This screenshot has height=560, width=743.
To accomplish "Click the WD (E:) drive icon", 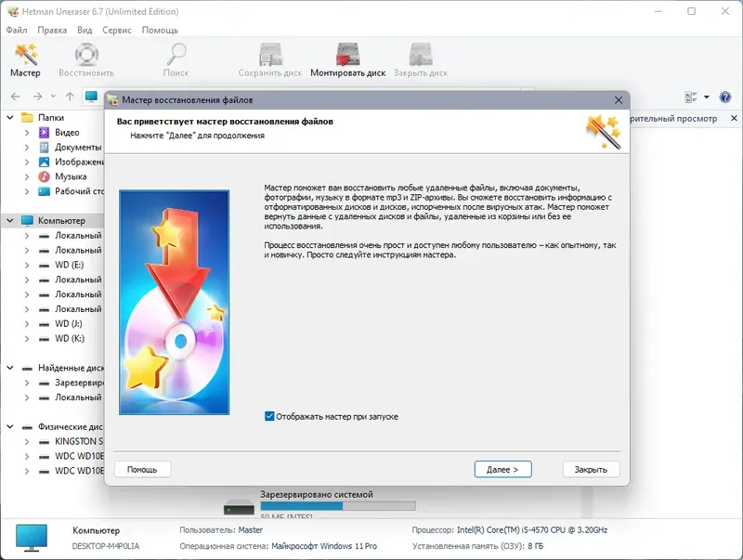I will [x=44, y=266].
